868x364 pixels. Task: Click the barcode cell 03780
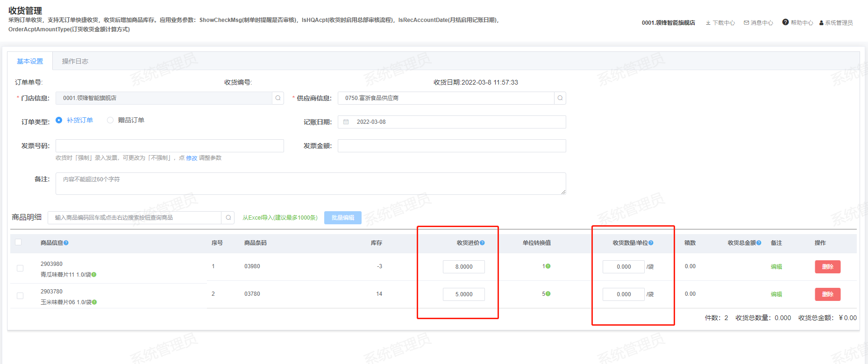click(252, 294)
